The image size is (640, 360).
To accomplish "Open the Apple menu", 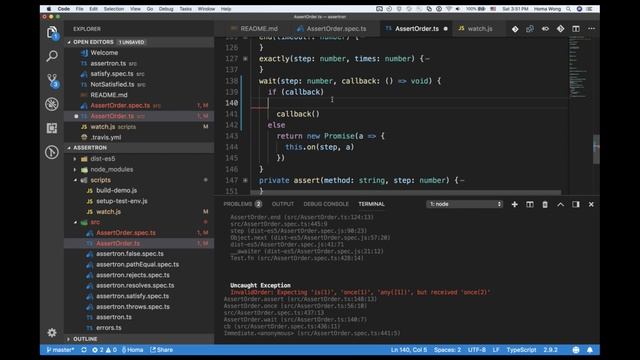I will pyautogui.click(x=49, y=9).
